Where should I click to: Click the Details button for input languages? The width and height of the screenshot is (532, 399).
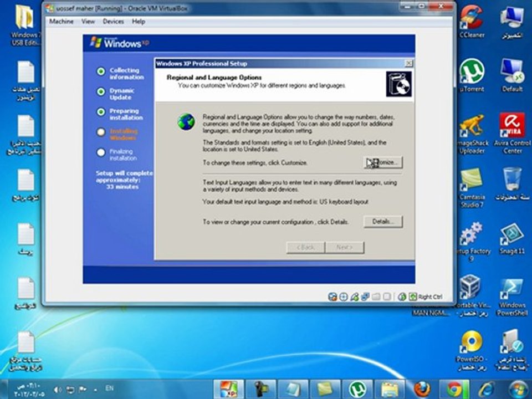coord(383,222)
